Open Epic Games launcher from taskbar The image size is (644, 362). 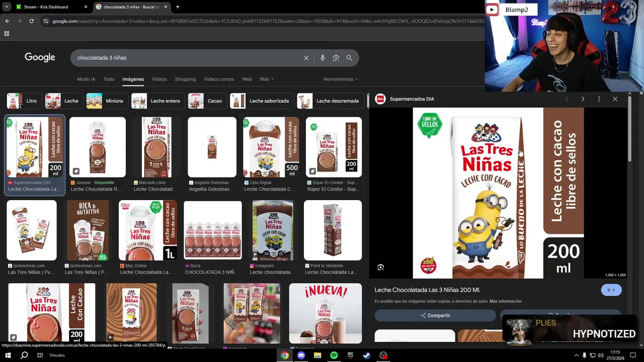click(x=350, y=355)
